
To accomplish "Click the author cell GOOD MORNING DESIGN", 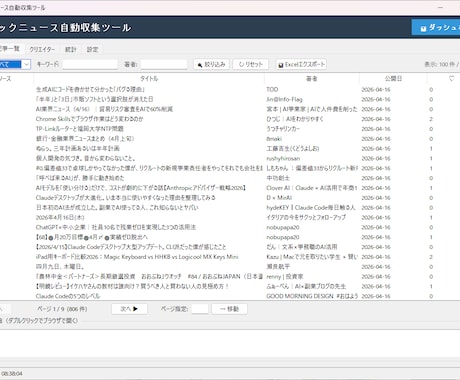I will point(312,296).
